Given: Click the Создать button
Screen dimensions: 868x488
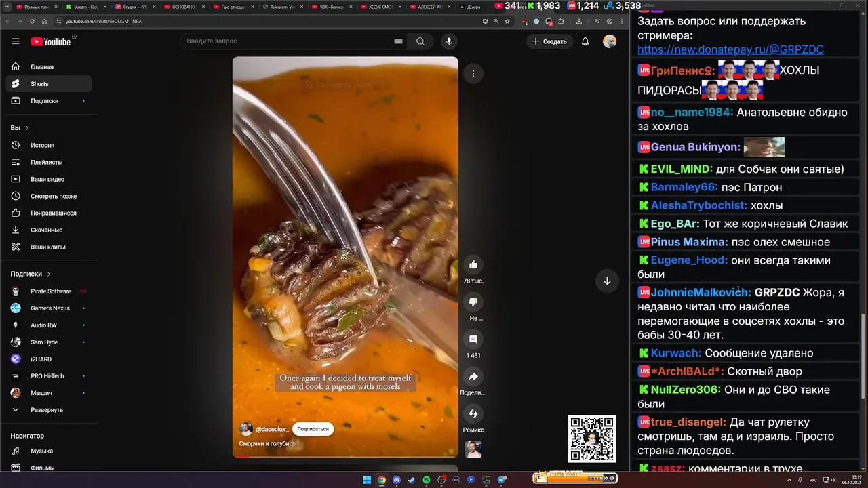Looking at the screenshot, I should click(549, 41).
